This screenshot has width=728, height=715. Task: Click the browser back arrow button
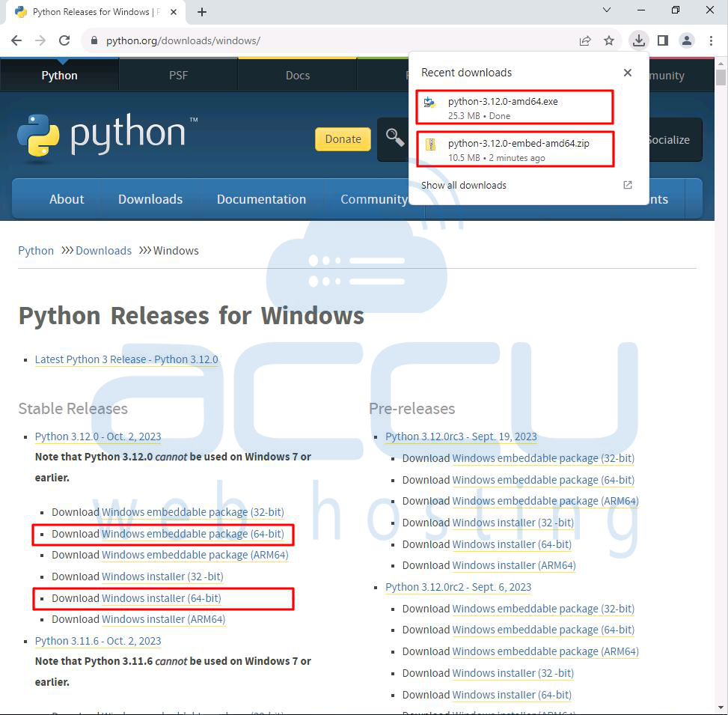pos(16,40)
